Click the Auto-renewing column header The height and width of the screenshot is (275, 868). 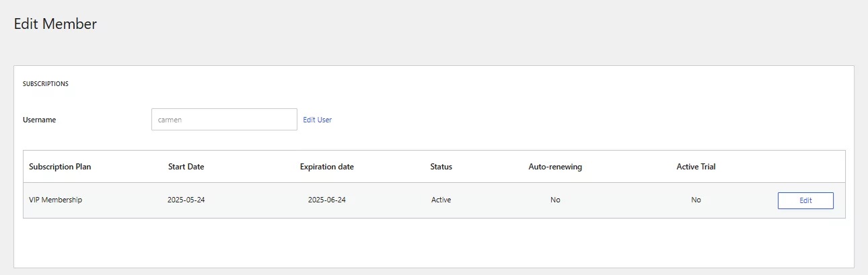pyautogui.click(x=555, y=167)
